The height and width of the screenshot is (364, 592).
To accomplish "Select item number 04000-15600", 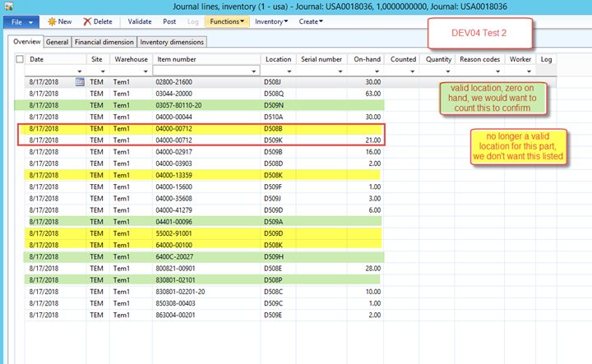I will (x=173, y=187).
